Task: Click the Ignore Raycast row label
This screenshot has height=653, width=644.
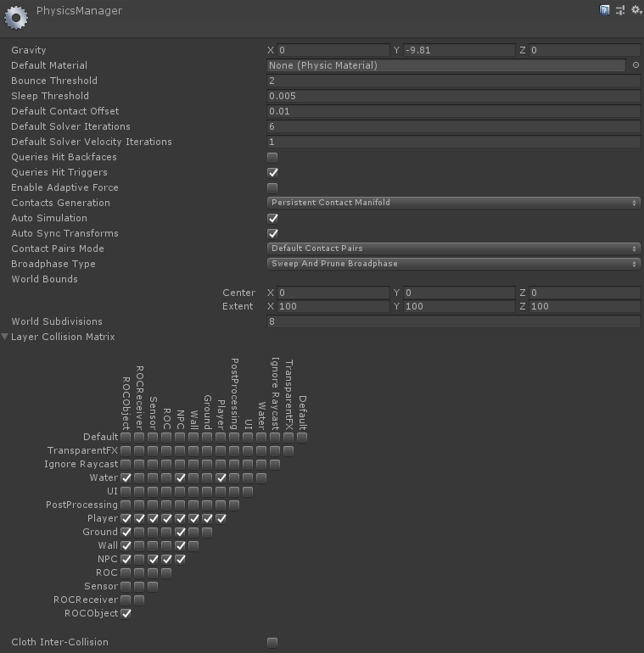Action: [x=81, y=464]
